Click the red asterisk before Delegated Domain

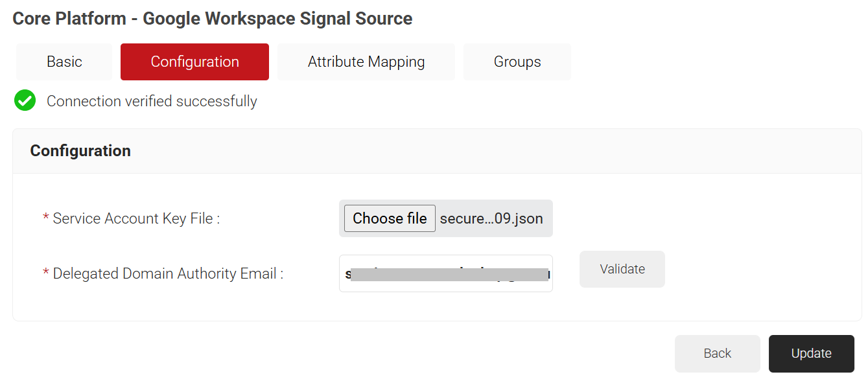coord(46,274)
